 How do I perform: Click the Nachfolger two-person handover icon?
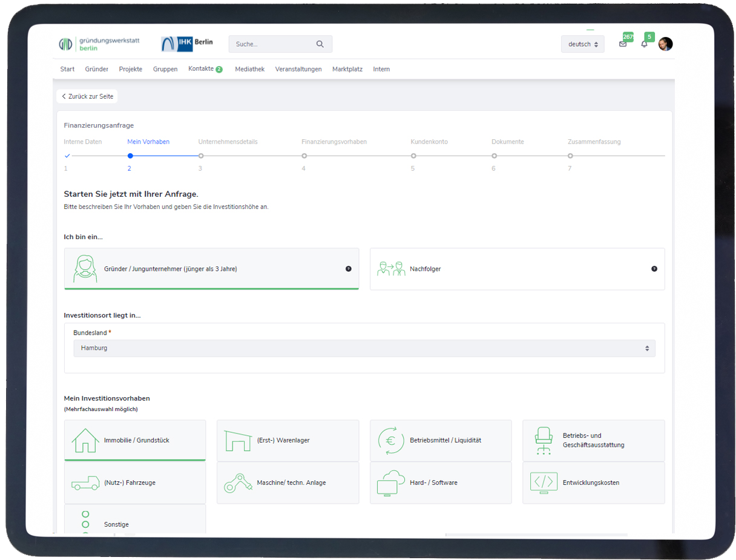pyautogui.click(x=391, y=269)
